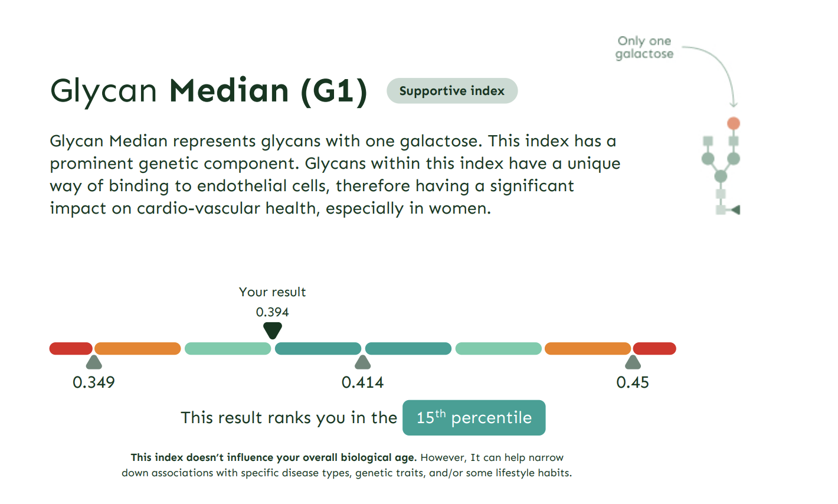Click the rightmost red scale segment
The image size is (838, 504).
[x=654, y=349]
